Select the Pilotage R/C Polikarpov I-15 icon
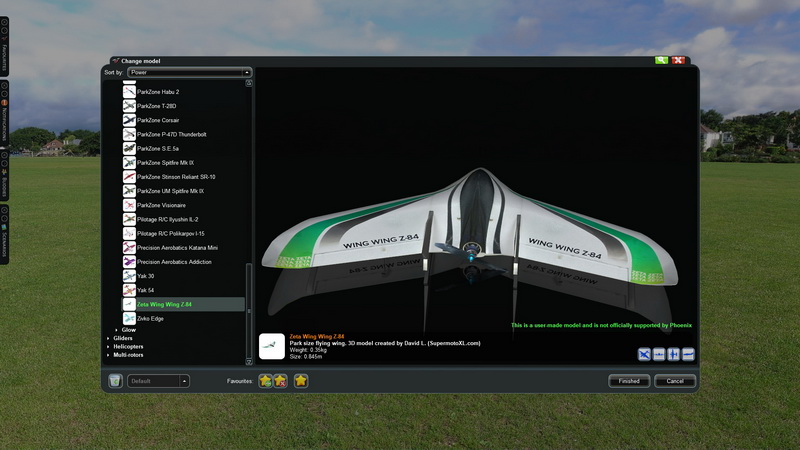 point(129,233)
